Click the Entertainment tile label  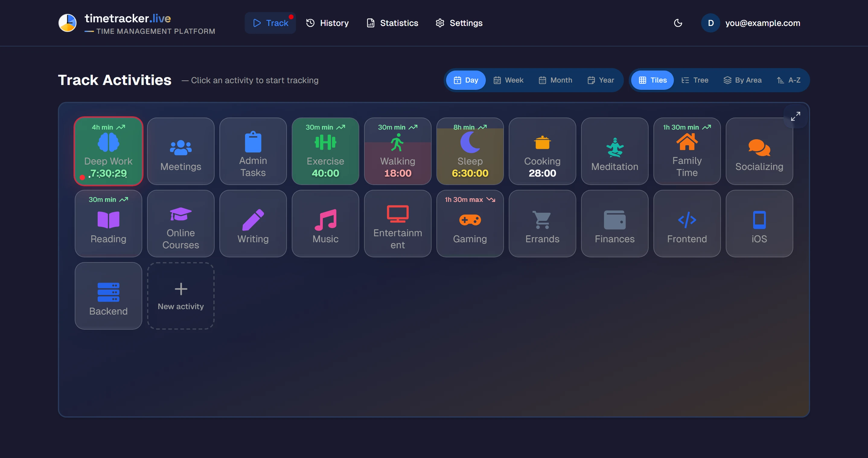point(397,239)
